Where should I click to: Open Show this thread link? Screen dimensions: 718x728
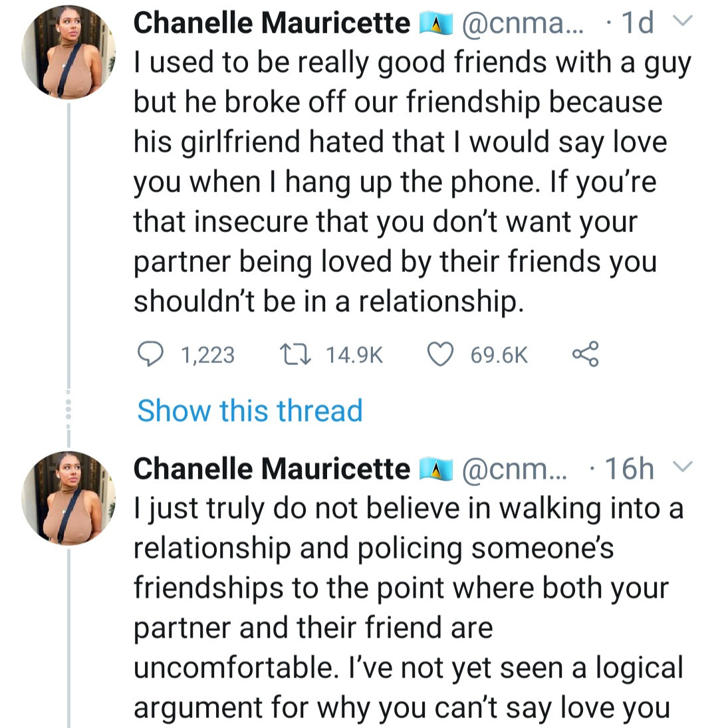point(250,410)
